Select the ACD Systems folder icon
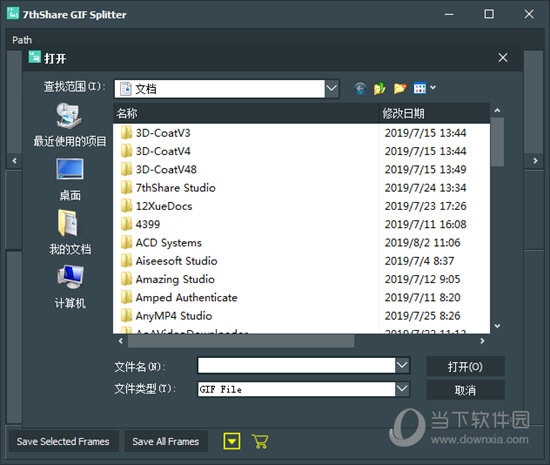 point(126,242)
